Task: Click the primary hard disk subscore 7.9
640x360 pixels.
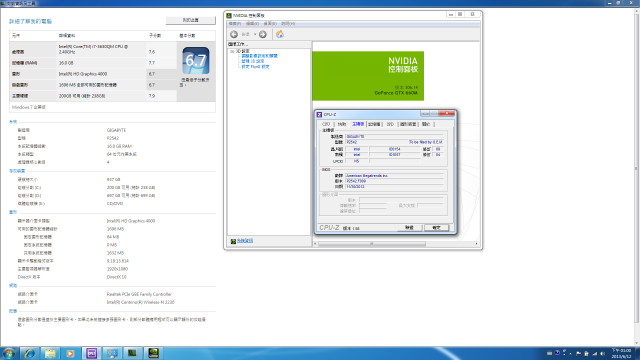Action: tap(152, 96)
